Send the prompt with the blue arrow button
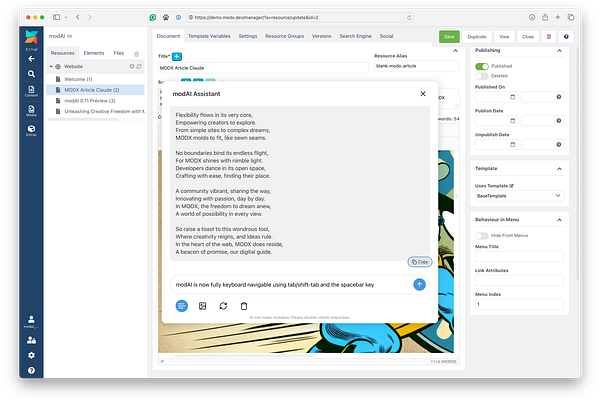This screenshot has height=400, width=600. 419,284
